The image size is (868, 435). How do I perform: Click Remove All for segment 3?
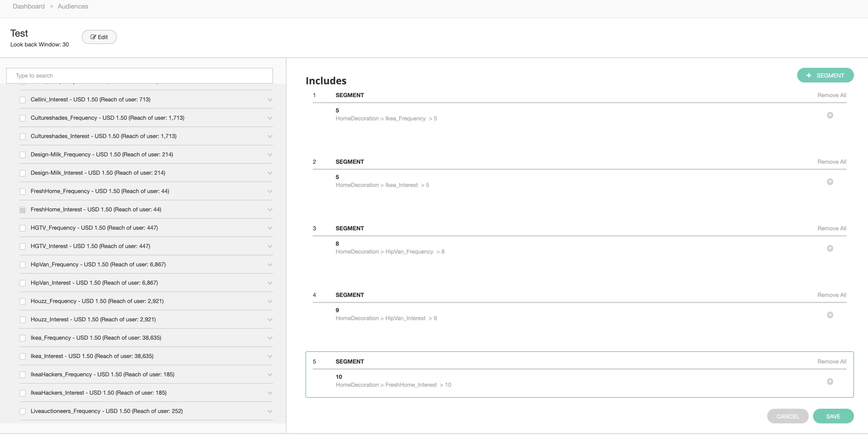coord(831,228)
